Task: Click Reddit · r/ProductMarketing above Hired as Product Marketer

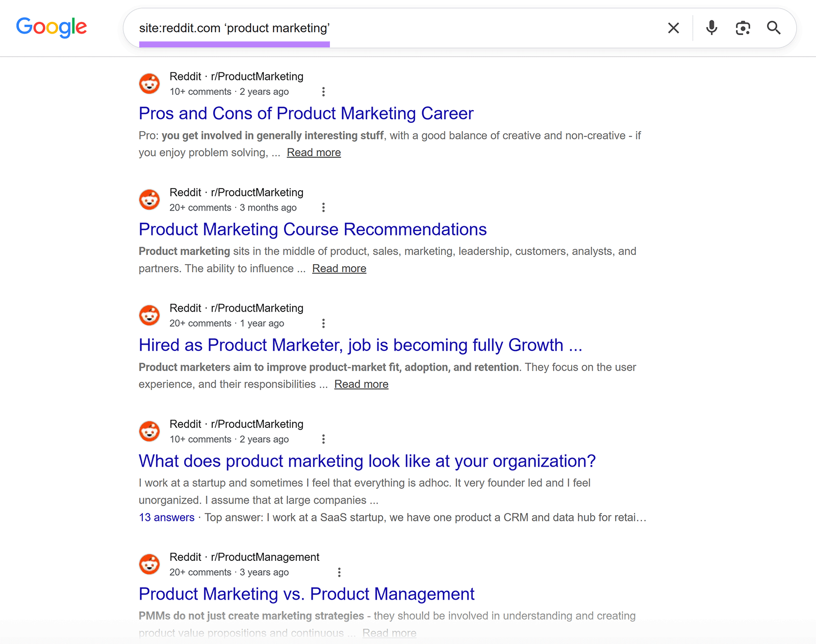Action: (x=236, y=308)
